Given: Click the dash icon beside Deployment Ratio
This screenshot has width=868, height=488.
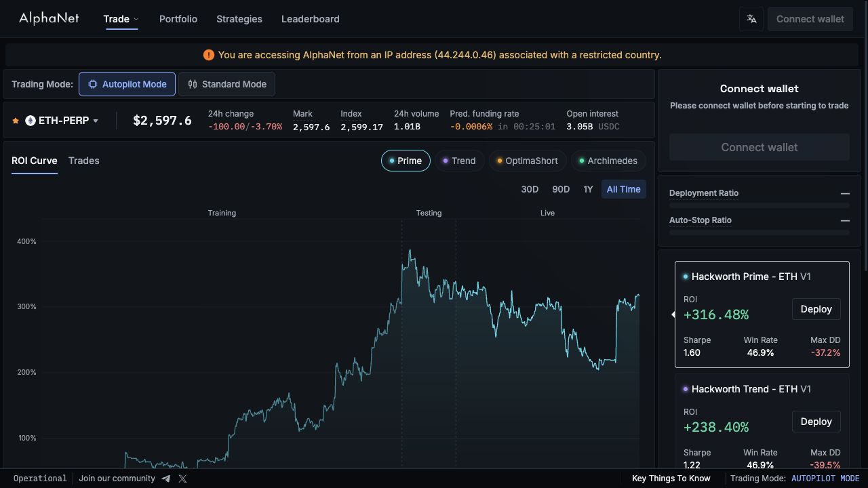Looking at the screenshot, I should 845,193.
